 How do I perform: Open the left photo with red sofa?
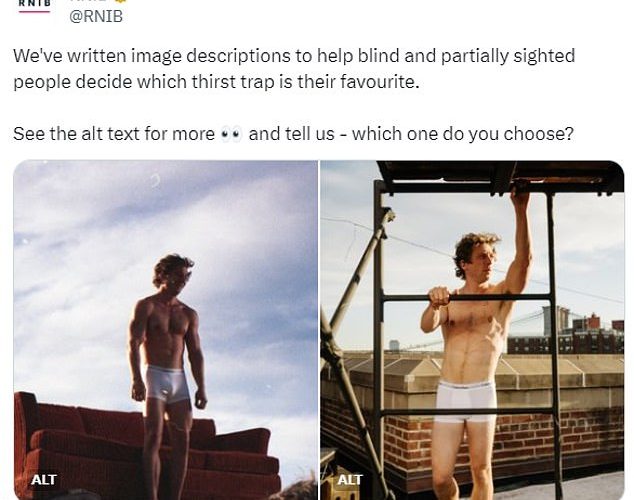tap(166, 330)
